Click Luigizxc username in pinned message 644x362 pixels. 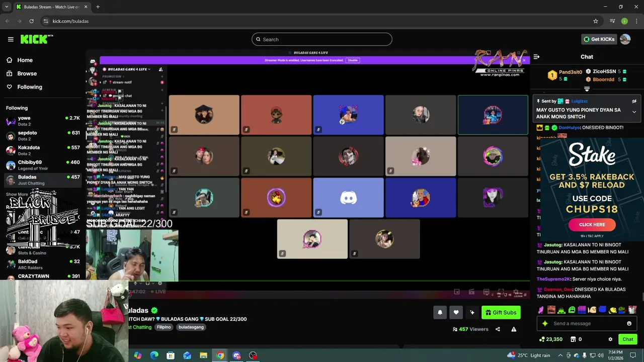580,101
